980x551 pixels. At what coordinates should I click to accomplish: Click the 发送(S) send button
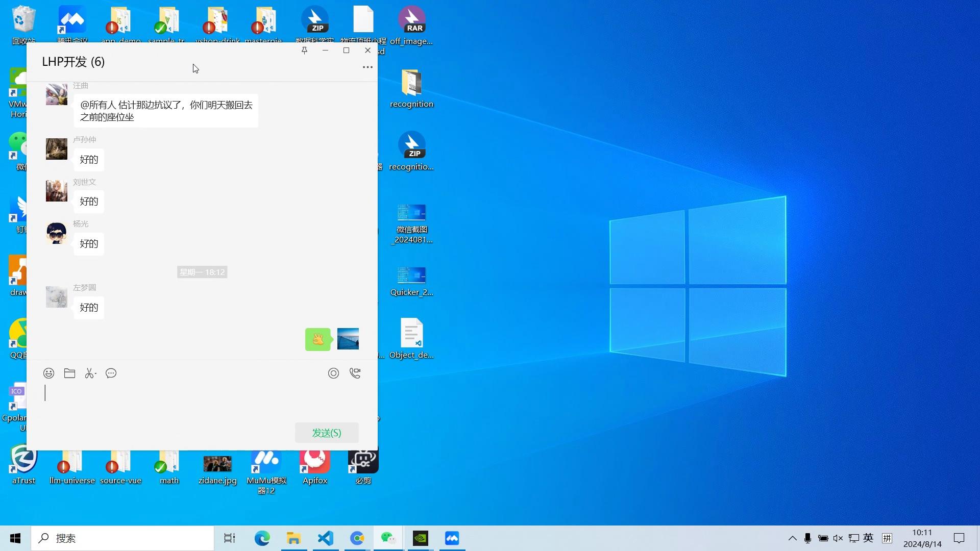pyautogui.click(x=327, y=433)
